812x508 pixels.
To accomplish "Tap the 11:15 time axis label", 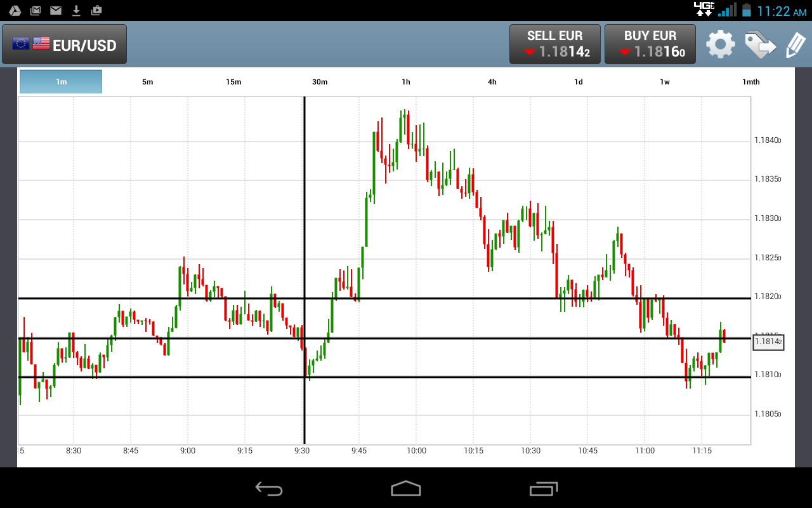I will coord(702,451).
